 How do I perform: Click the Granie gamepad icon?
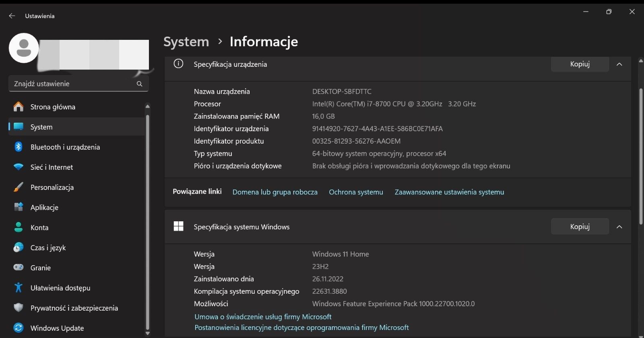19,268
